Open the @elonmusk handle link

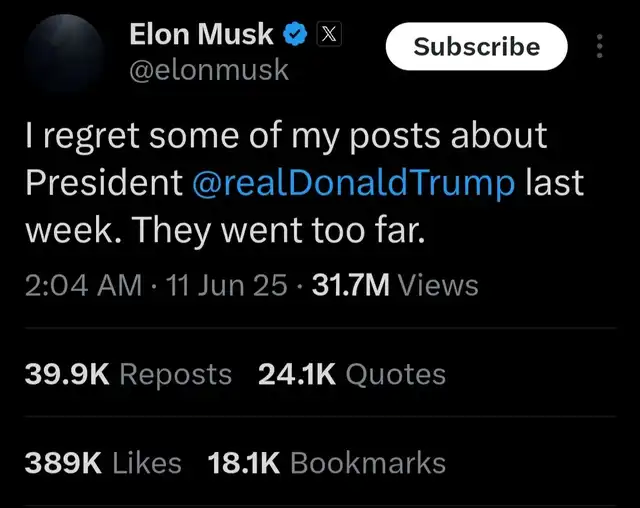(x=209, y=70)
